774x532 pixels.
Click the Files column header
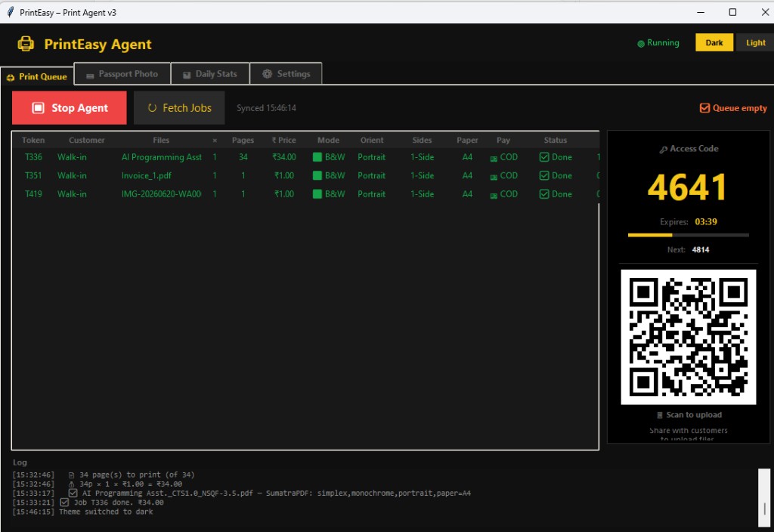pos(161,140)
